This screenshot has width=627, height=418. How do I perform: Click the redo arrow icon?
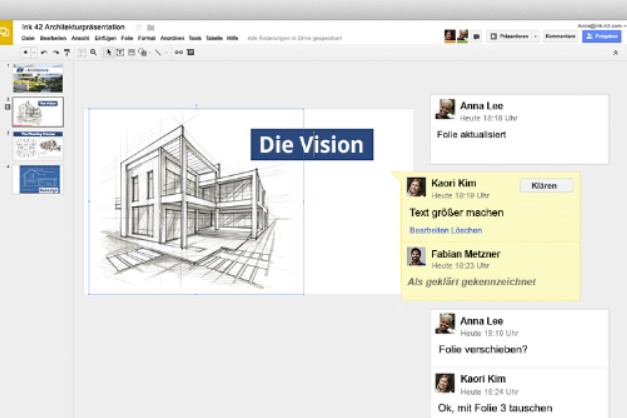(x=56, y=52)
